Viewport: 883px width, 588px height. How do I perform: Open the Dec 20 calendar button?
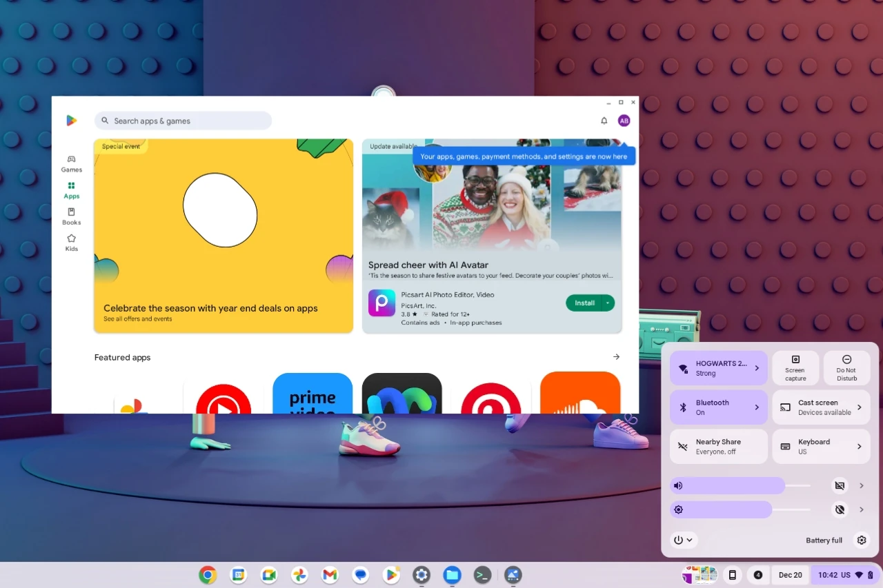(791, 575)
